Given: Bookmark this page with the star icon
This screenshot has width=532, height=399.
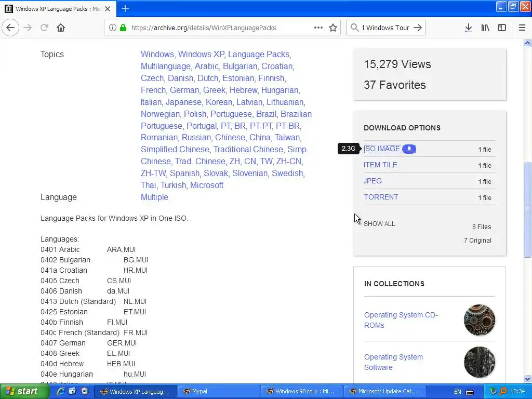Looking at the screenshot, I should click(333, 28).
